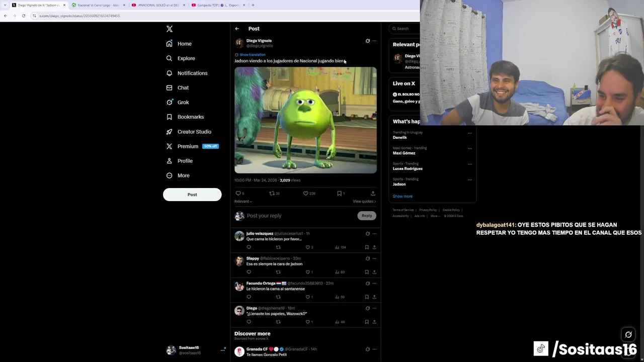Open the Maxi Gómez trending topic
Screen dimensions: 644x362
point(404,153)
